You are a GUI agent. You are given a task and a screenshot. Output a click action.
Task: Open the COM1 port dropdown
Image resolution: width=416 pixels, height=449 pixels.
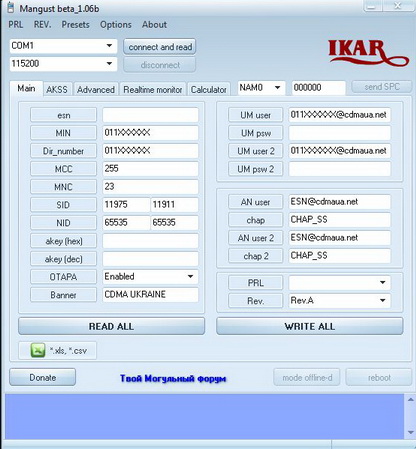[63, 46]
